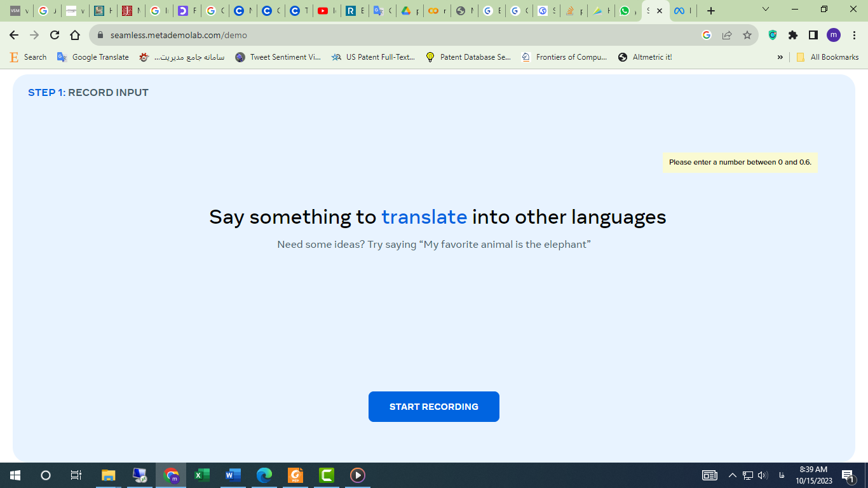Image resolution: width=868 pixels, height=488 pixels.
Task: Open the 'Frontiers of Compu...' bookmark
Action: [564, 57]
